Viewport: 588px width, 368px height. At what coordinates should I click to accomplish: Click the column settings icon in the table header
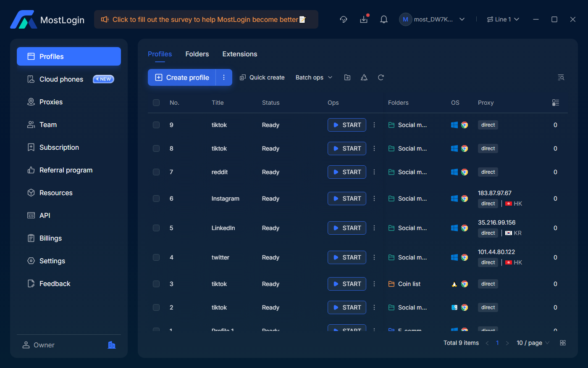556,103
